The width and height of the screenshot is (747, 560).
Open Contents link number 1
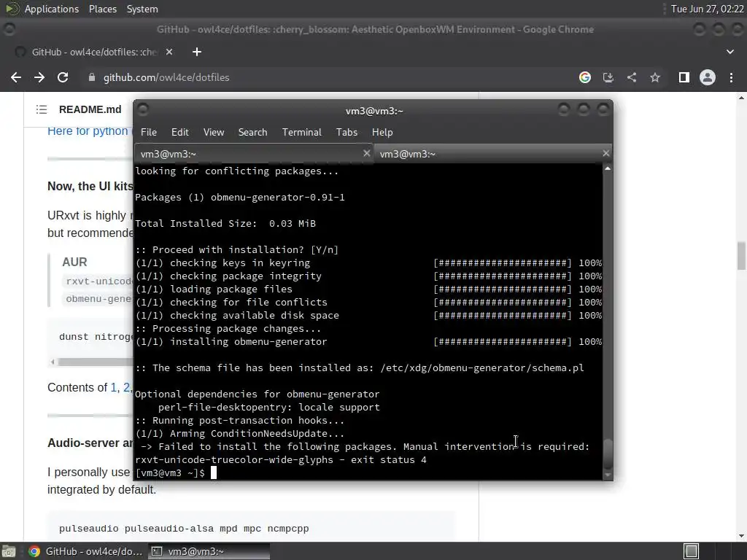point(113,388)
